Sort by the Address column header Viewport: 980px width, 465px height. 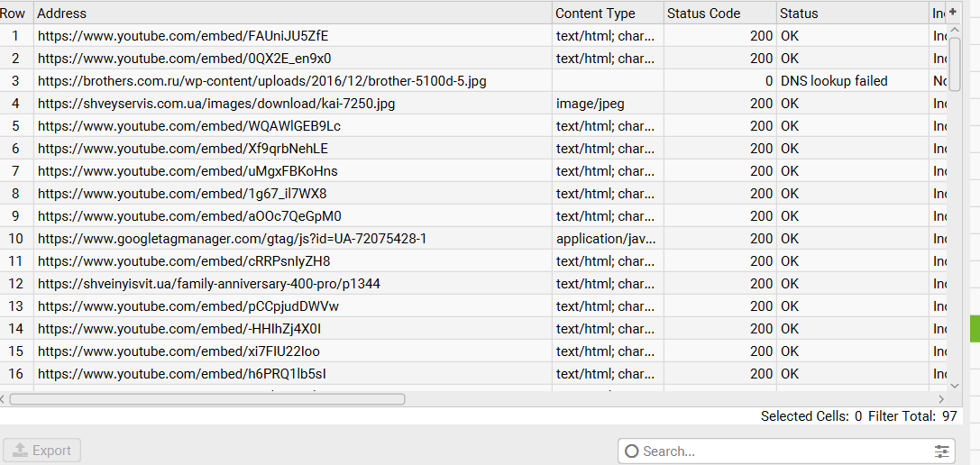pyautogui.click(x=289, y=13)
